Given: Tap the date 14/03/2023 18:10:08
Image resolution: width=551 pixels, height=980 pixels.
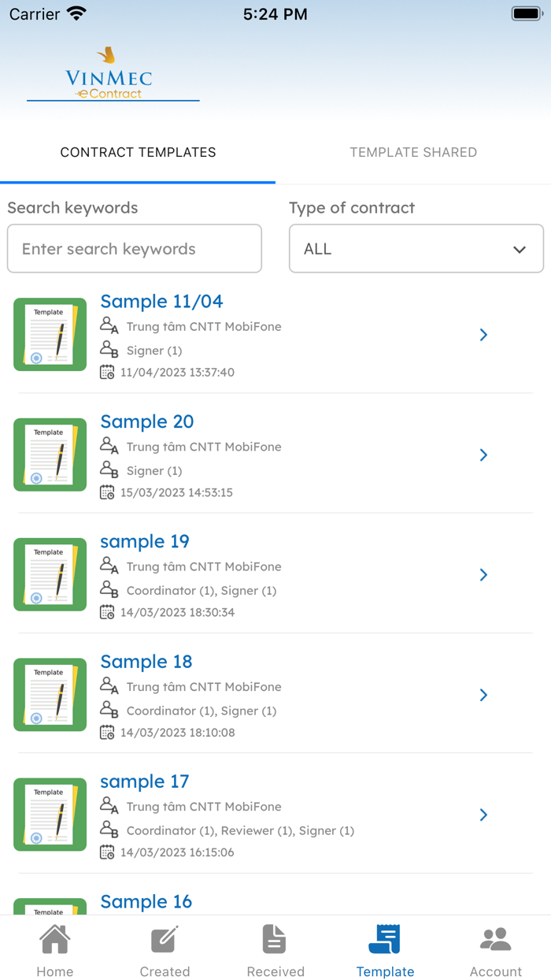Looking at the screenshot, I should click(177, 733).
